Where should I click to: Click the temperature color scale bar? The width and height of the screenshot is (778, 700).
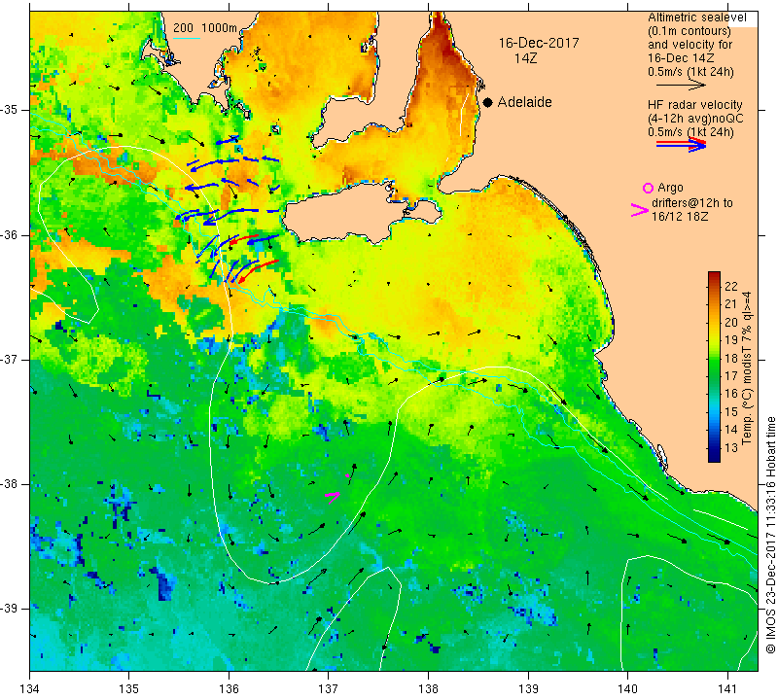[x=714, y=367]
